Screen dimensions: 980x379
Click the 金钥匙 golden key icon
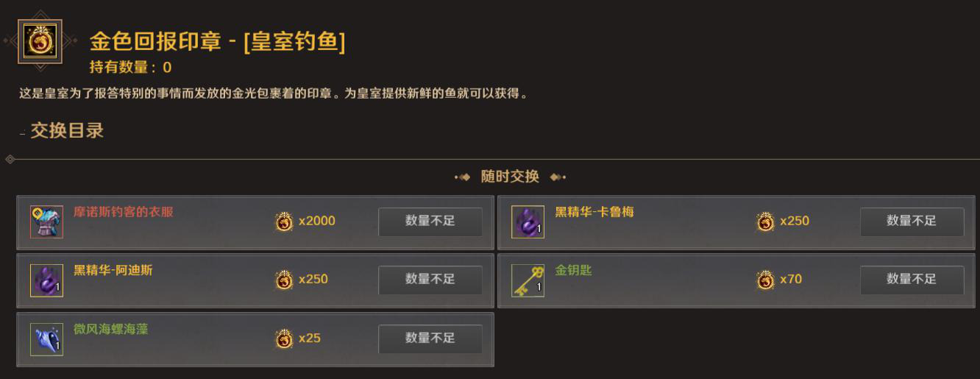[528, 280]
